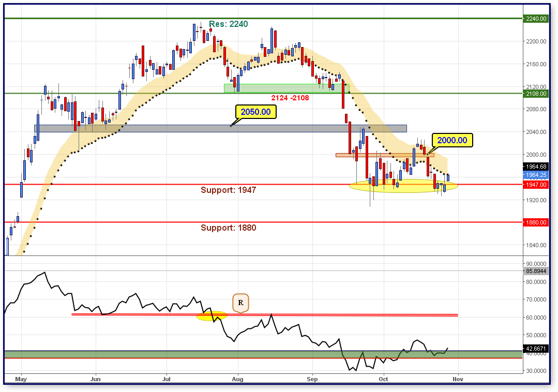
Task: Click the orange R callout above the indicator line
Action: coord(240,303)
